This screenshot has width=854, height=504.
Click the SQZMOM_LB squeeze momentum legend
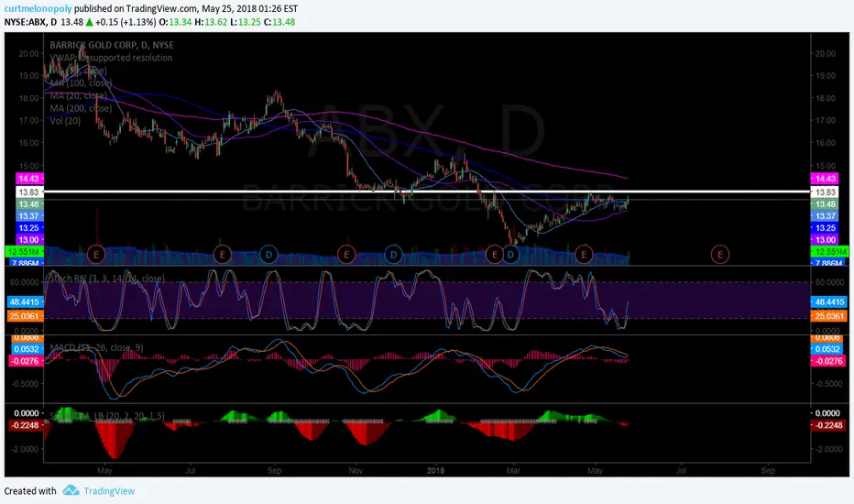[106, 416]
